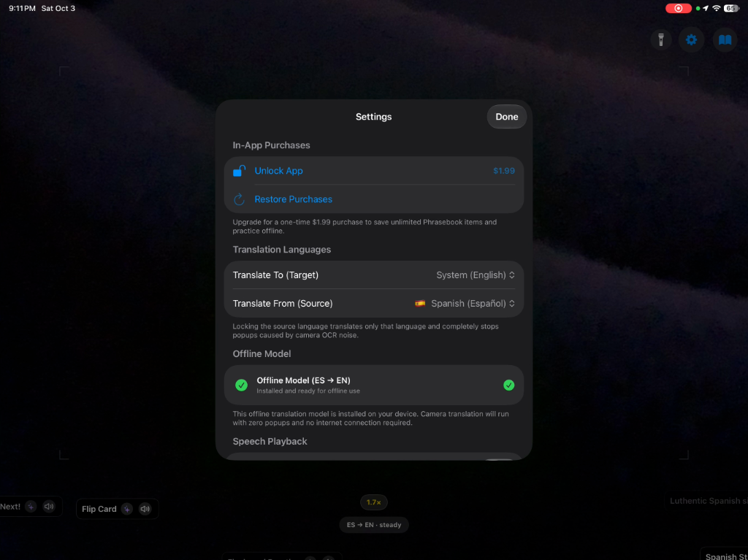This screenshot has height=560, width=748.
Task: Tap the 1.7× zoom chip
Action: [373, 502]
